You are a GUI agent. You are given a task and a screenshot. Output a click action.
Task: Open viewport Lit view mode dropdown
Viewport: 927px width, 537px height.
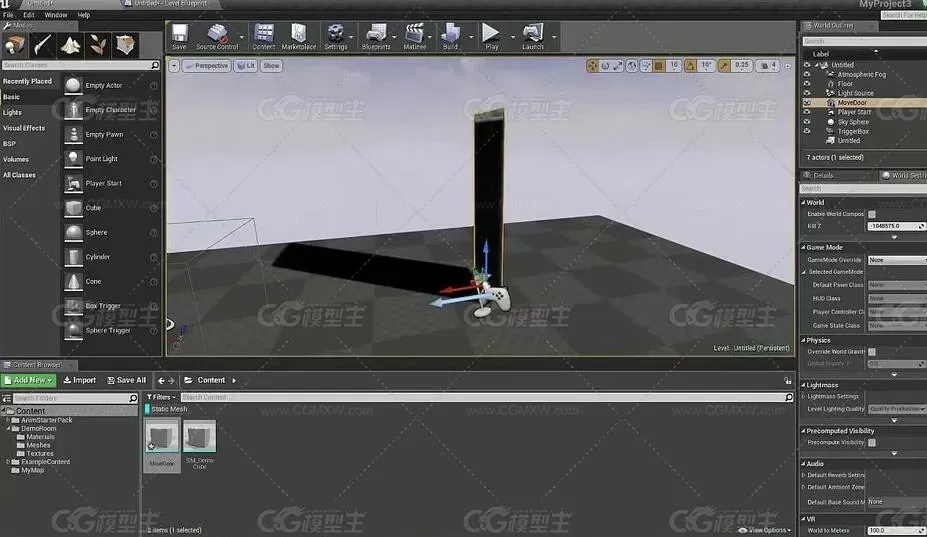click(x=245, y=66)
